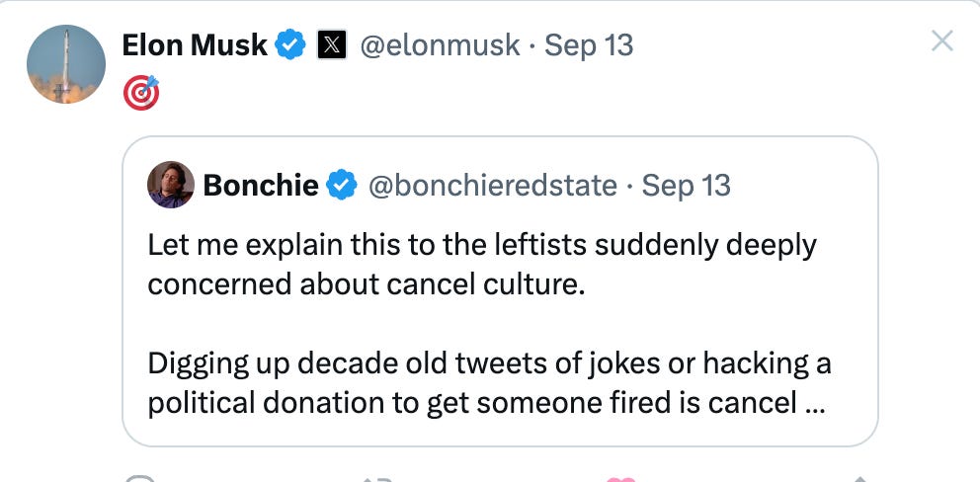980x482 pixels.
Task: Expand the truncated quoted text ellipsis
Action: click(815, 403)
